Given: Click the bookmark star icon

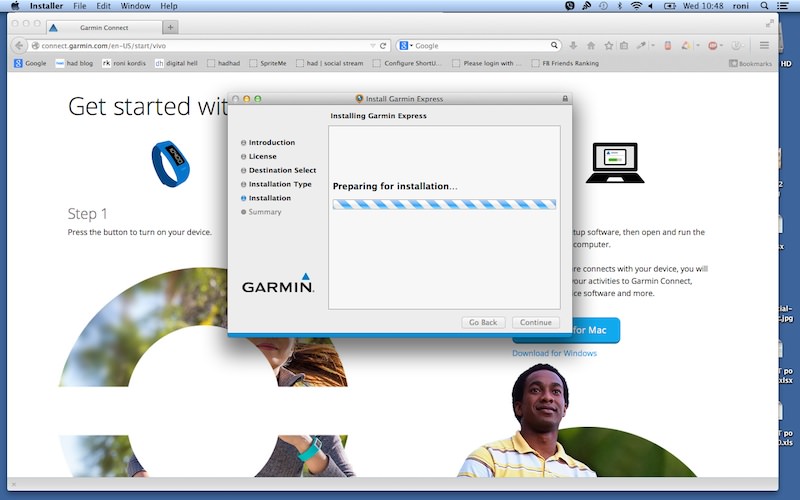Looking at the screenshot, I should coord(608,46).
